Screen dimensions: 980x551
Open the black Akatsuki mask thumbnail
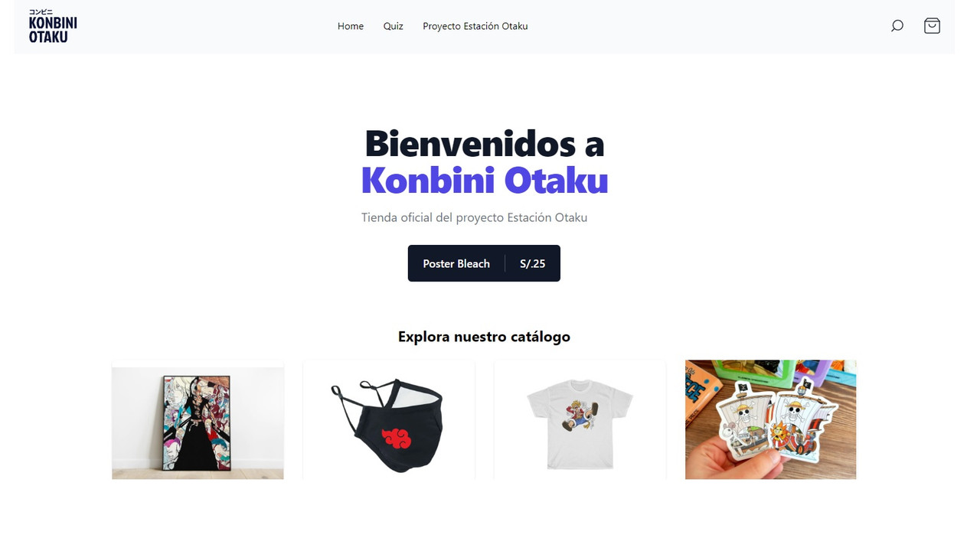[389, 420]
